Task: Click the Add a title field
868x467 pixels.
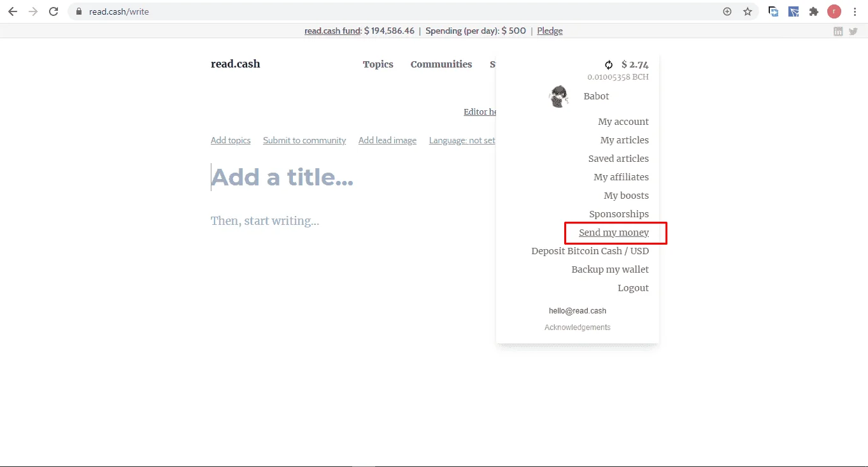Action: [282, 177]
